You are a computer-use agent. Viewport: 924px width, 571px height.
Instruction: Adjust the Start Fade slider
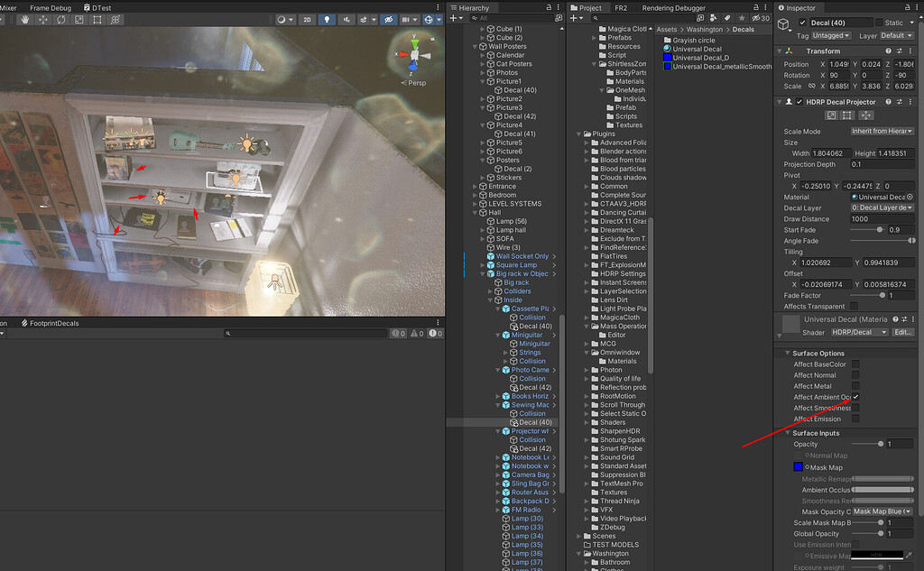click(x=880, y=229)
